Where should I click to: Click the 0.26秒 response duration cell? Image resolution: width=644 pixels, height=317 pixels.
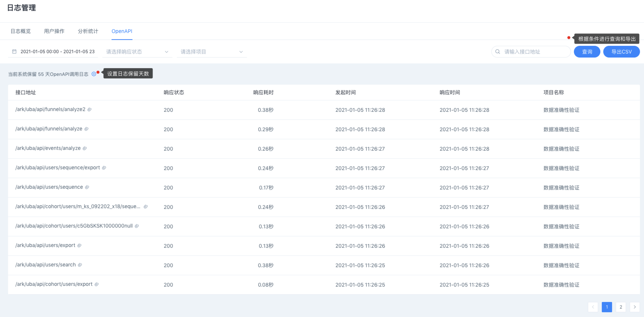tap(265, 149)
